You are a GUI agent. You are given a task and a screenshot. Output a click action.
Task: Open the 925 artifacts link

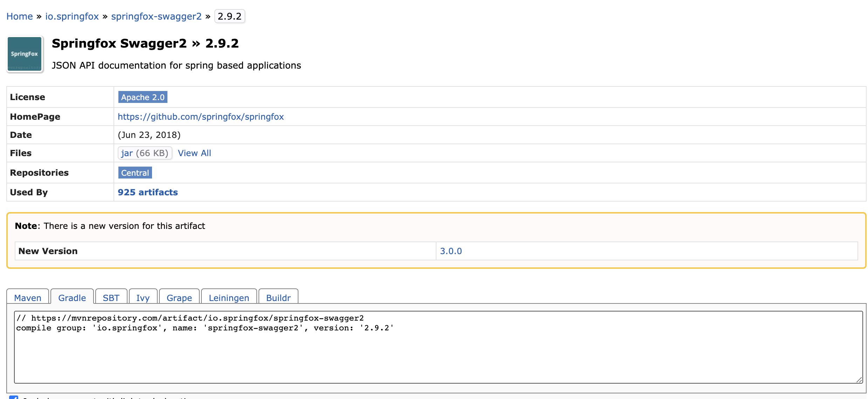pyautogui.click(x=147, y=192)
